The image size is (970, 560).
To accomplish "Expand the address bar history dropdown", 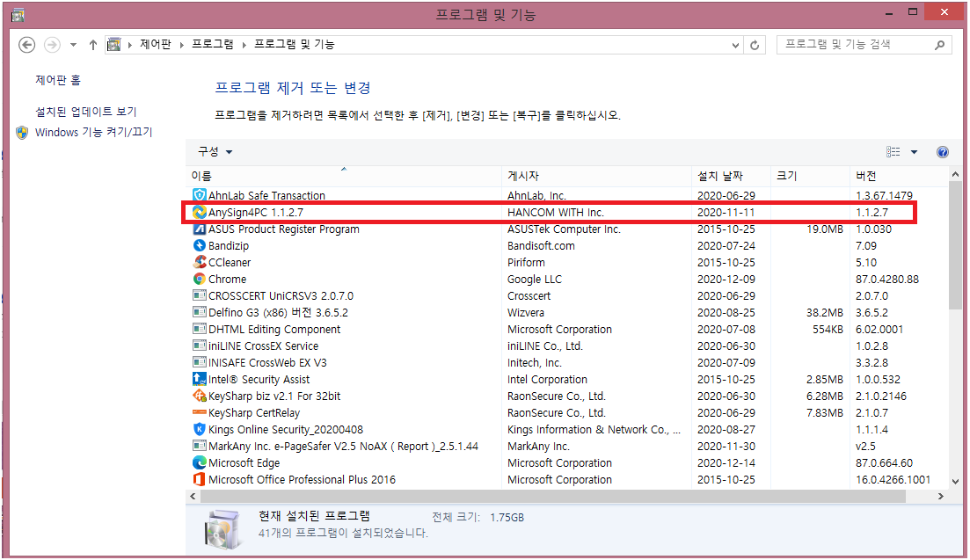I will (x=735, y=45).
